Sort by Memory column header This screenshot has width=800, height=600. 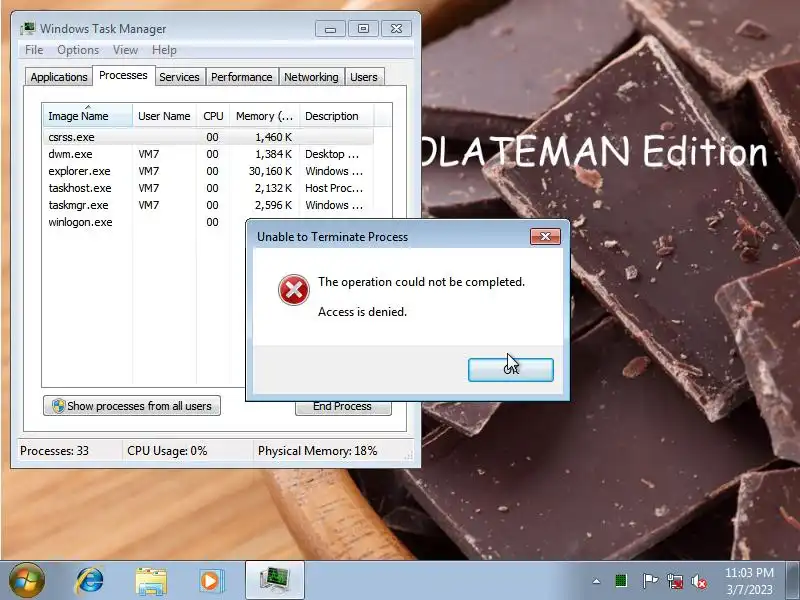pyautogui.click(x=265, y=116)
